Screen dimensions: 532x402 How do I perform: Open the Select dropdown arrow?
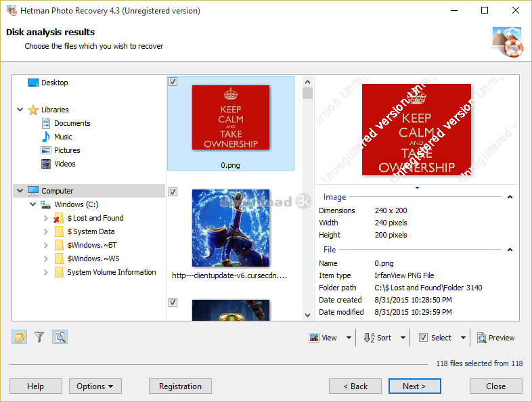464,338
